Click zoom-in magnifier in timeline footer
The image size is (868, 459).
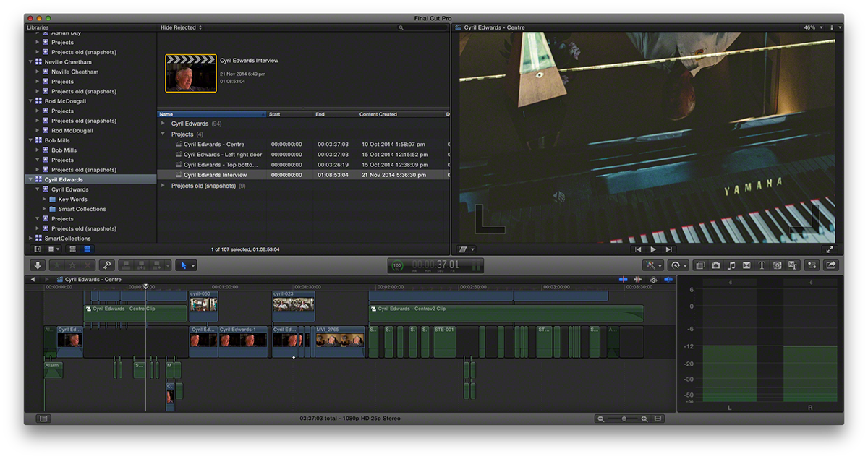tap(644, 419)
